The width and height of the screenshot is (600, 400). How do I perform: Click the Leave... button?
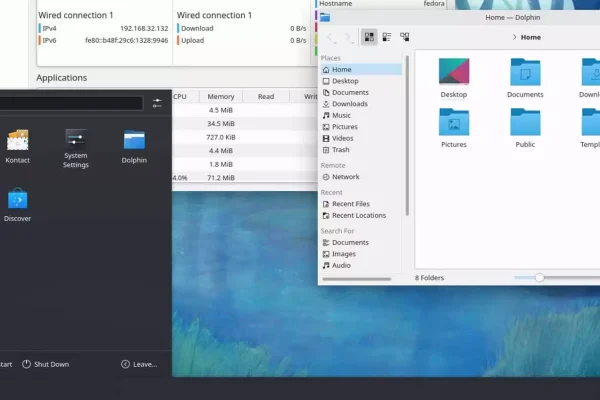[x=139, y=364]
